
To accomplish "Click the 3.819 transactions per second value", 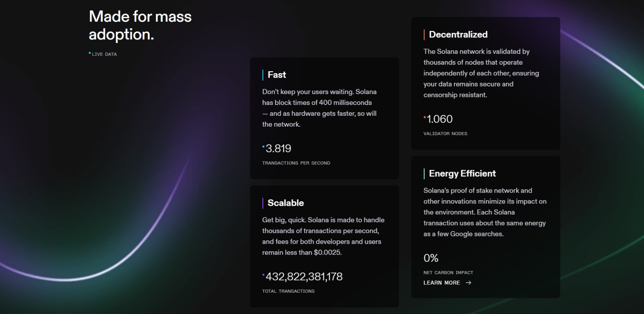I will click(x=278, y=148).
